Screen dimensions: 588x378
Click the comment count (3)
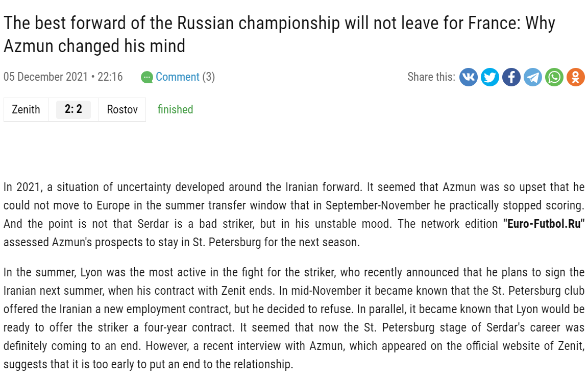tap(208, 77)
